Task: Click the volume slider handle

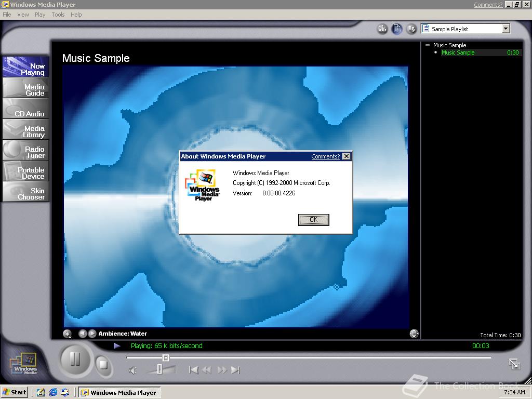Action: pyautogui.click(x=159, y=369)
